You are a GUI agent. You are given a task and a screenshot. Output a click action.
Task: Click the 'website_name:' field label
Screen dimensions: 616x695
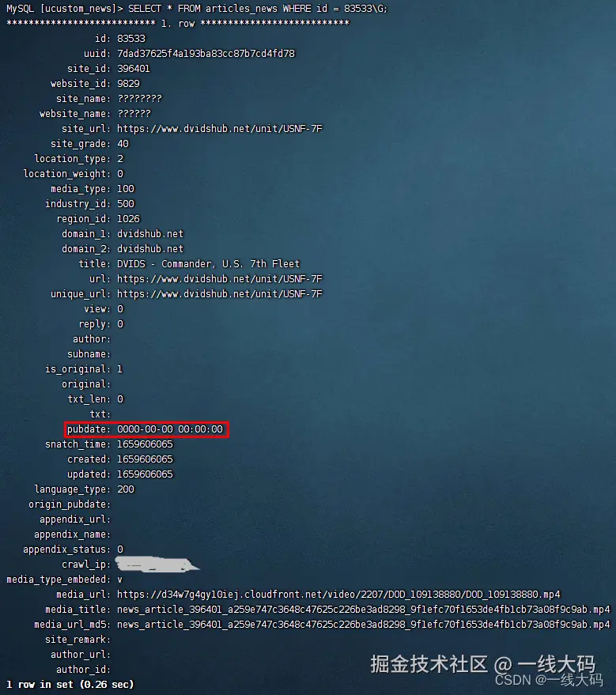click(75, 114)
